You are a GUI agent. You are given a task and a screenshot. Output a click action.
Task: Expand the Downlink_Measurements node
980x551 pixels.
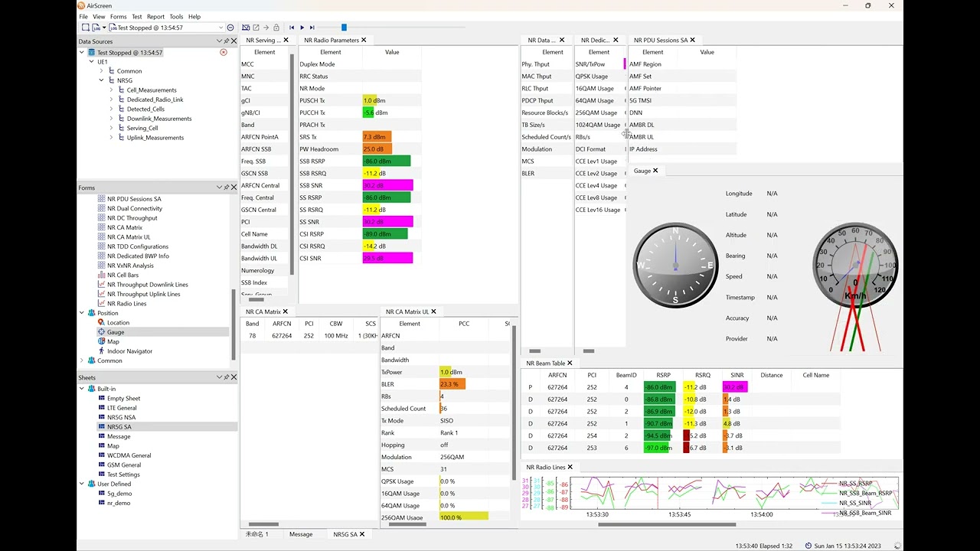111,119
